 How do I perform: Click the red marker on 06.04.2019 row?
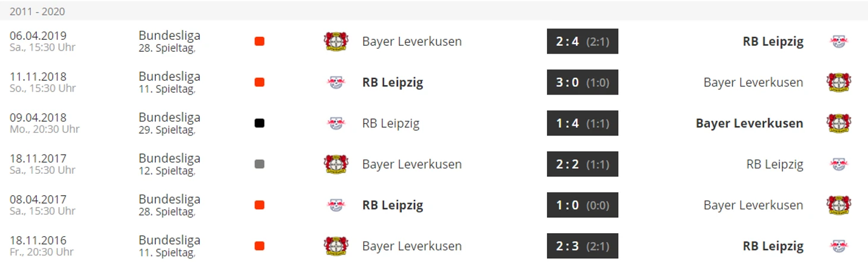pyautogui.click(x=259, y=41)
